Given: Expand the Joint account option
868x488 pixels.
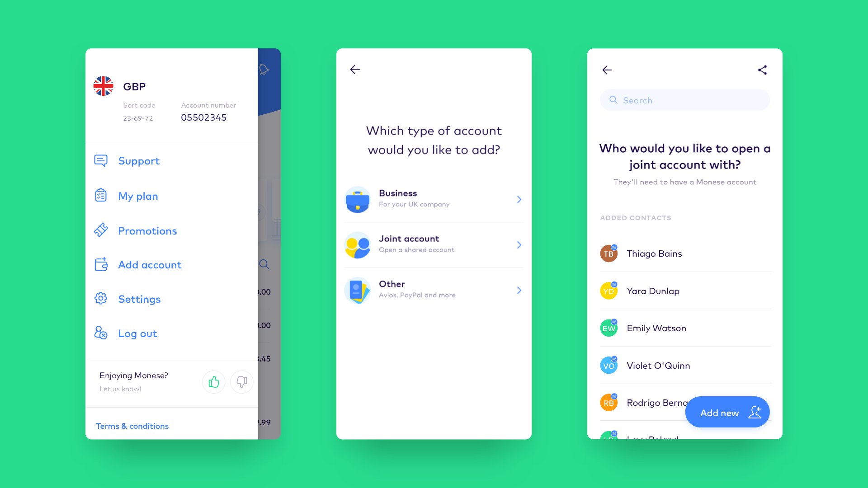Looking at the screenshot, I should (x=434, y=244).
